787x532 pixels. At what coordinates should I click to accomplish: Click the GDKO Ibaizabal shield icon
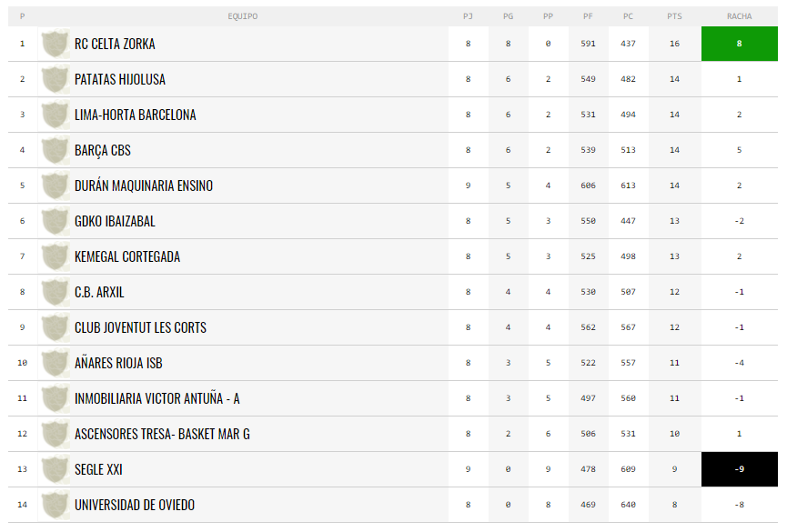tap(55, 221)
